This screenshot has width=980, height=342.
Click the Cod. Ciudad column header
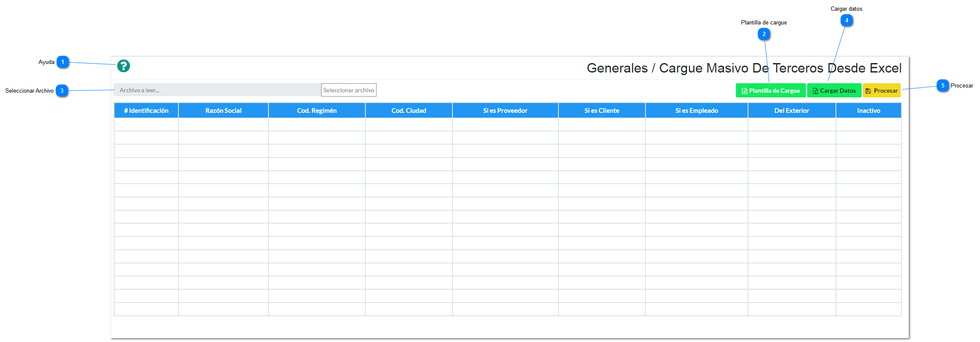tap(409, 110)
